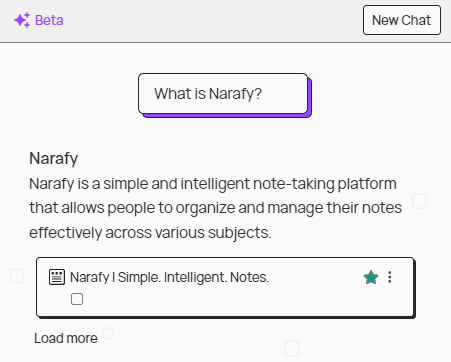Viewport: 451px width, 362px height.
Task: Click the answer paragraph about note-taking platform
Action: (216, 208)
